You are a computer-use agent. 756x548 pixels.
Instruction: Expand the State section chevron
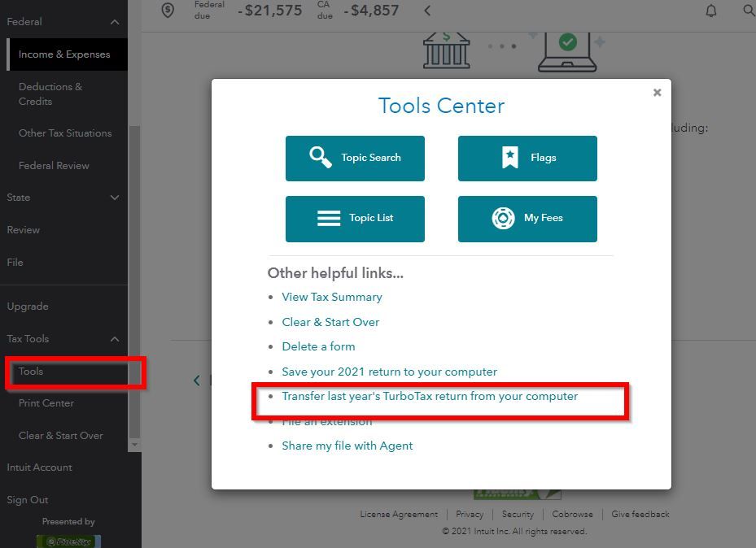(115, 198)
